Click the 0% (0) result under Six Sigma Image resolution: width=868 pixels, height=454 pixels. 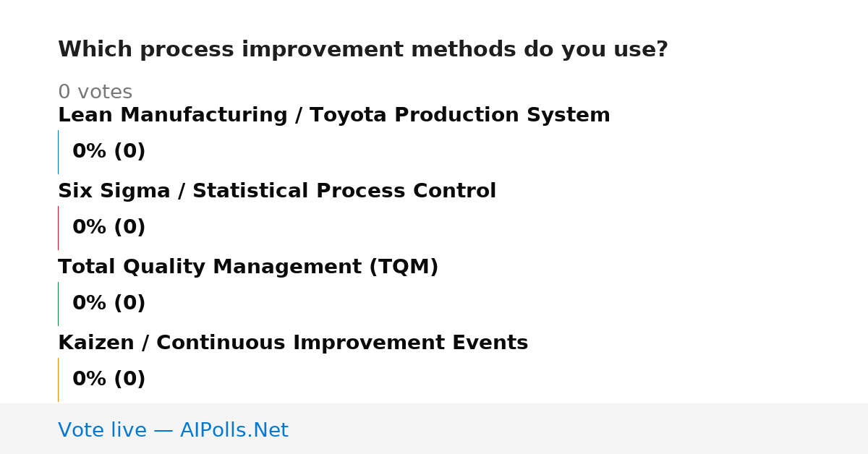109,228
